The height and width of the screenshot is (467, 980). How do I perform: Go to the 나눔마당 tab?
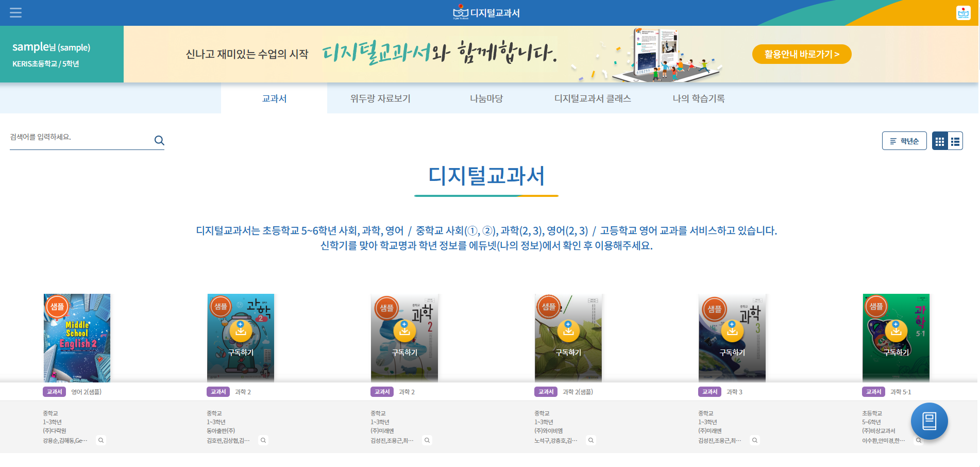pyautogui.click(x=486, y=98)
